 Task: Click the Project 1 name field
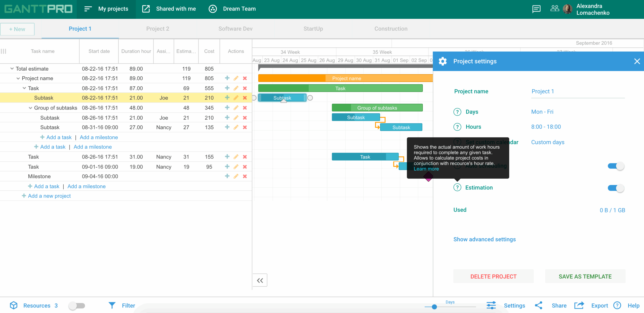coord(542,91)
